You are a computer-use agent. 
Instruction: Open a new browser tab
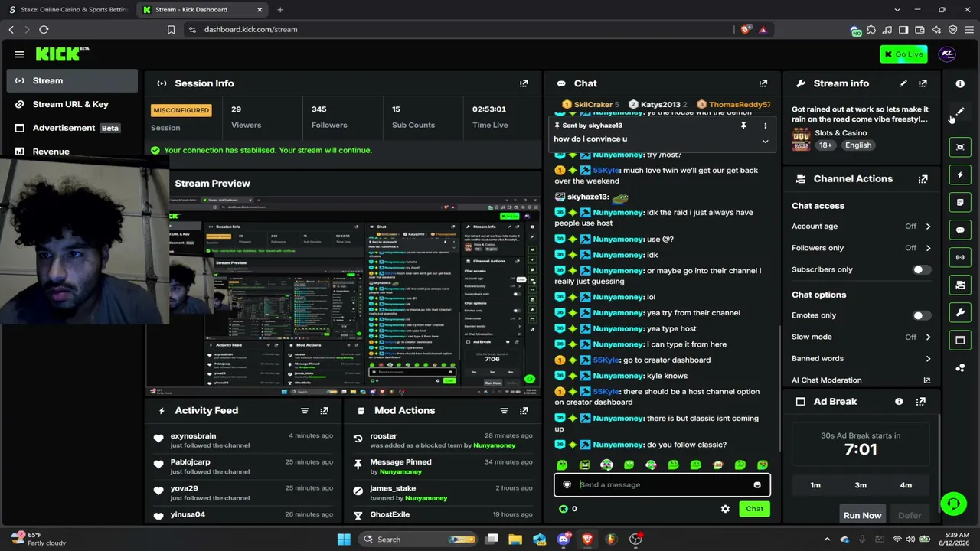[280, 10]
